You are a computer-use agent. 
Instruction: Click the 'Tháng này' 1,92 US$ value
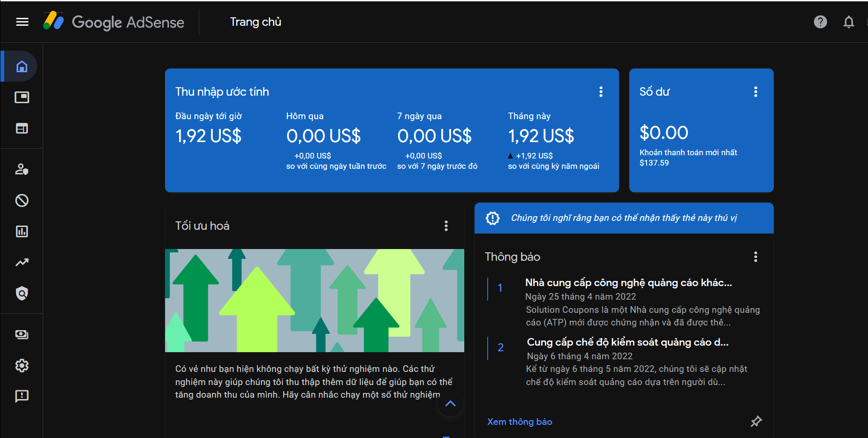541,136
